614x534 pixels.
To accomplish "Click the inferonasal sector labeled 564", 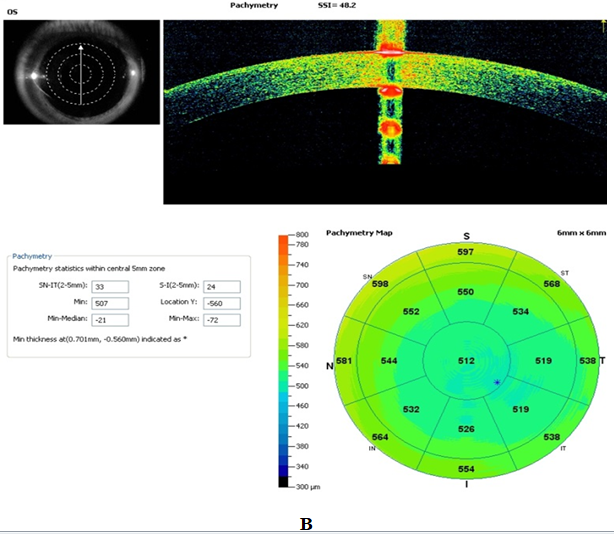I will [x=380, y=437].
